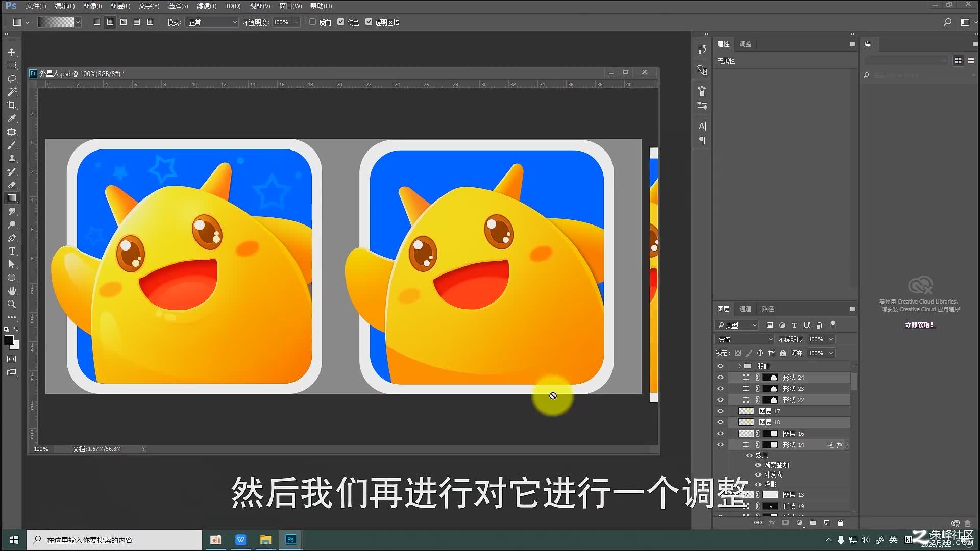Open the layer blend mode 变暗 dropdown
This screenshot has width=980, height=551.
point(745,339)
